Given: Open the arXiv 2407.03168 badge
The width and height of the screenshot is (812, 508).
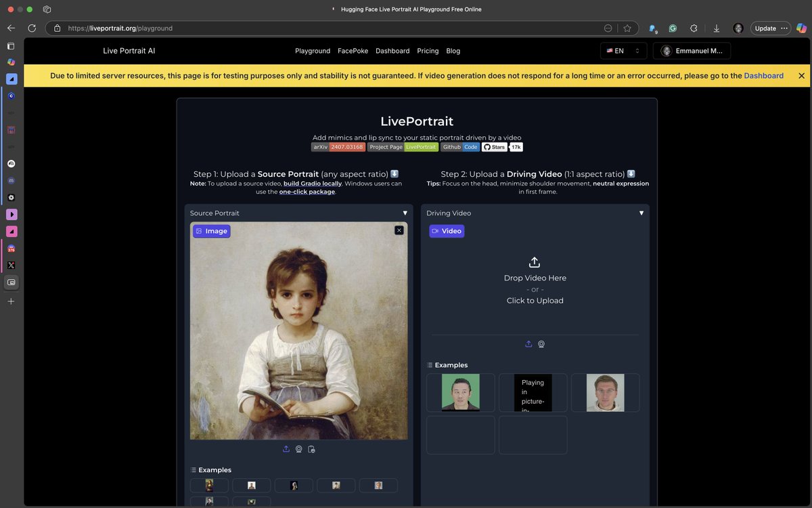Looking at the screenshot, I should [x=338, y=147].
